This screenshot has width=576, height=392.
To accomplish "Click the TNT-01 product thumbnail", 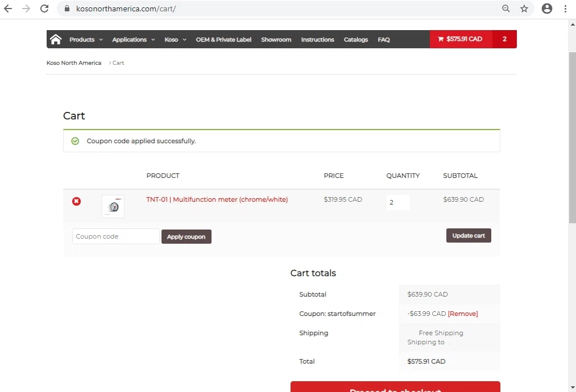I will tap(113, 207).
